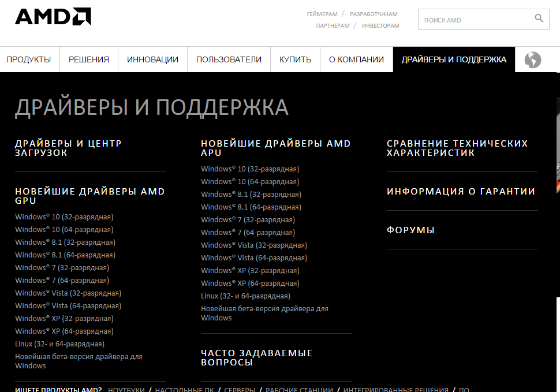This screenshot has height=392, width=560.
Task: Go to the ПАРТНЕРАМ link
Action: pos(333,26)
